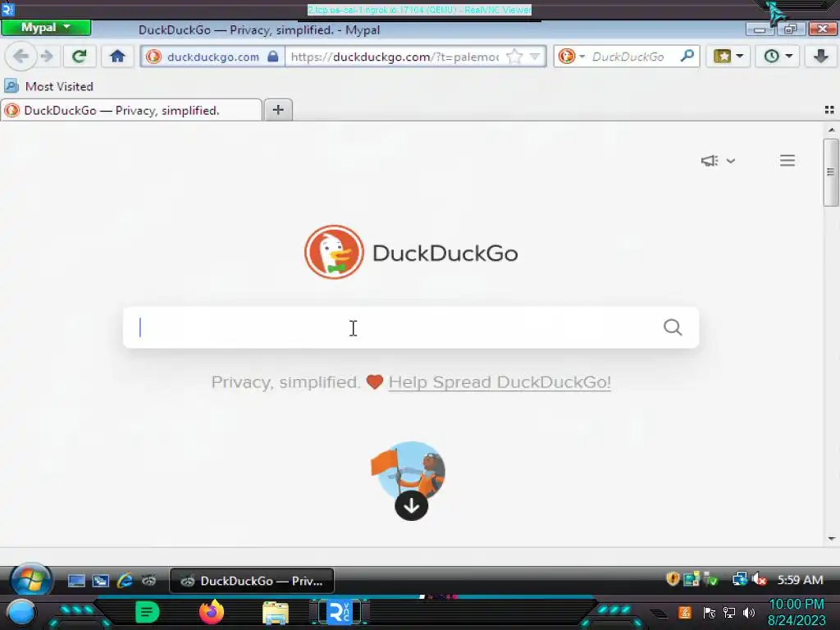Viewport: 840px width, 630px height.
Task: Click the orange Java tray icon on host taskbar
Action: [685, 612]
